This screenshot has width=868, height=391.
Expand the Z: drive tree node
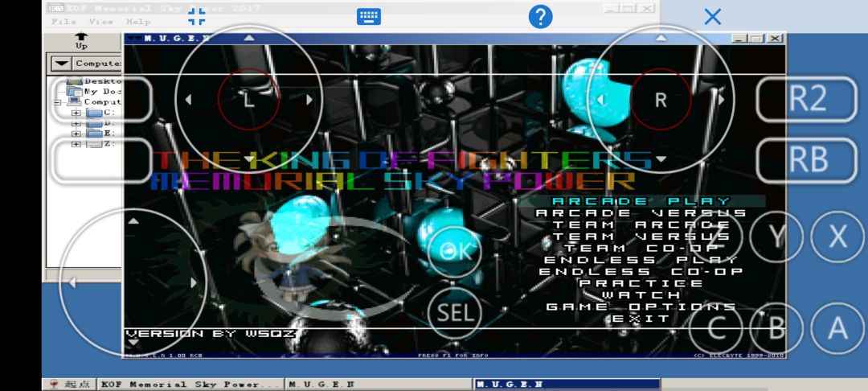[x=76, y=144]
